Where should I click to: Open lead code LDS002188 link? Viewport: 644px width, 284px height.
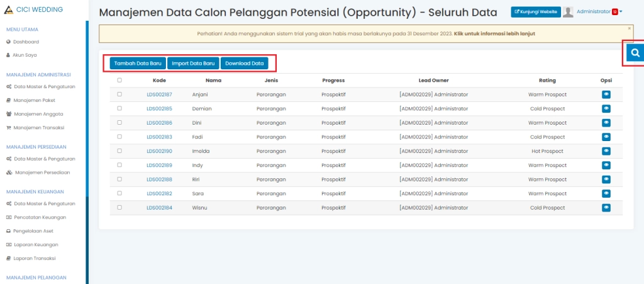click(x=159, y=179)
